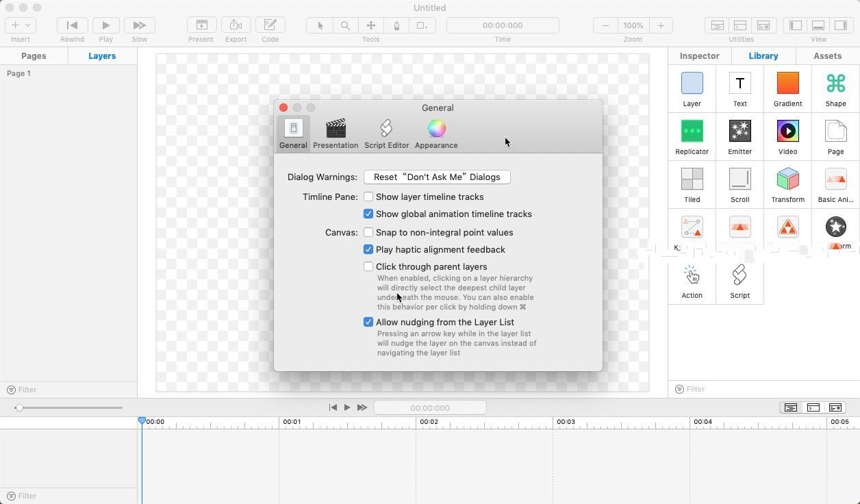Zoom out with the minus button

[605, 25]
